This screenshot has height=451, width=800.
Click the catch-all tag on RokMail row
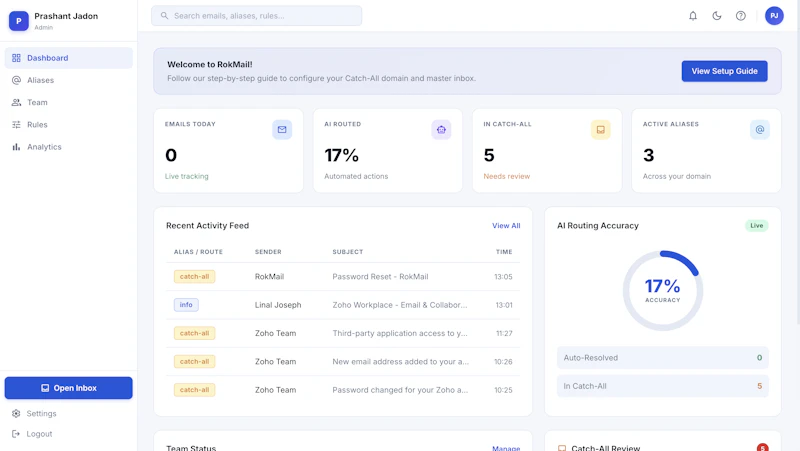click(194, 277)
